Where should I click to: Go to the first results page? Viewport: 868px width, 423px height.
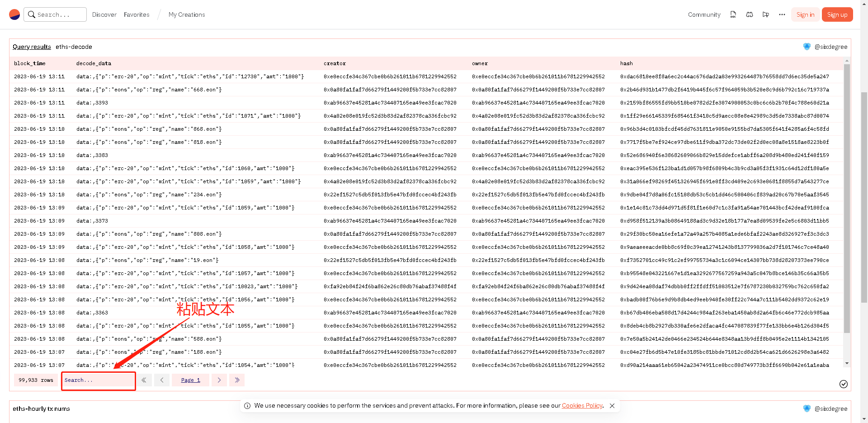(144, 380)
